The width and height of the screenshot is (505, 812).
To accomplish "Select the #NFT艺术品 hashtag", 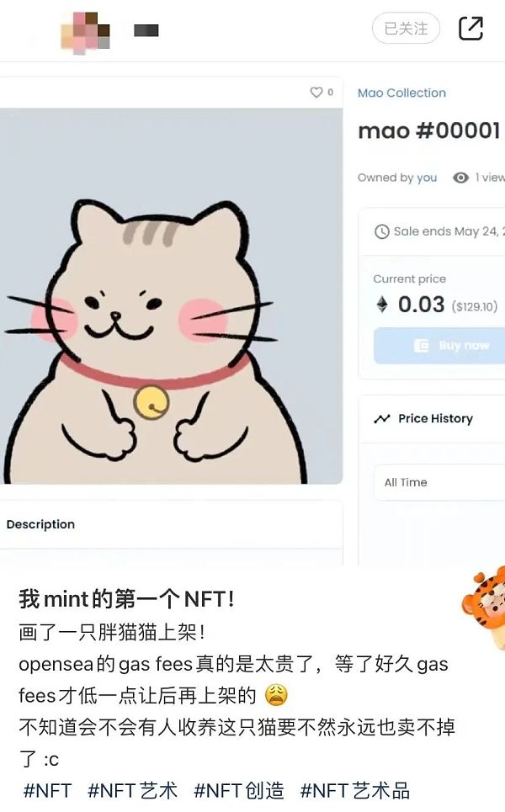I will click(x=355, y=791).
